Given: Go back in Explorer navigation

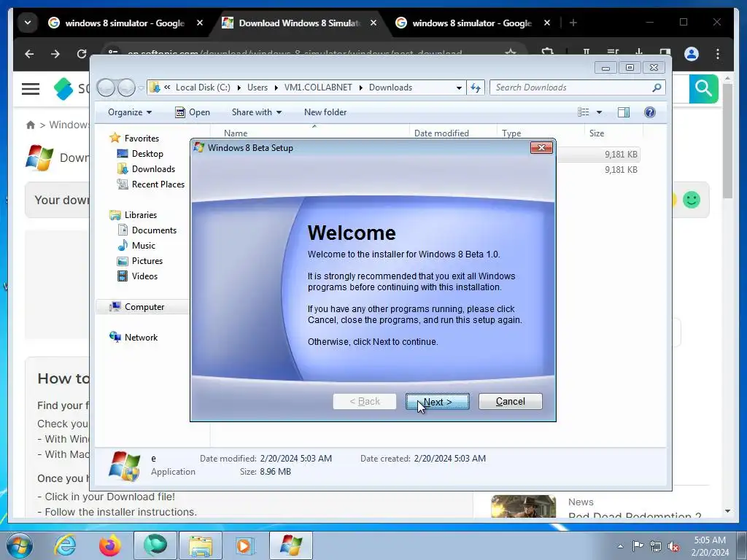Looking at the screenshot, I should tap(106, 87).
